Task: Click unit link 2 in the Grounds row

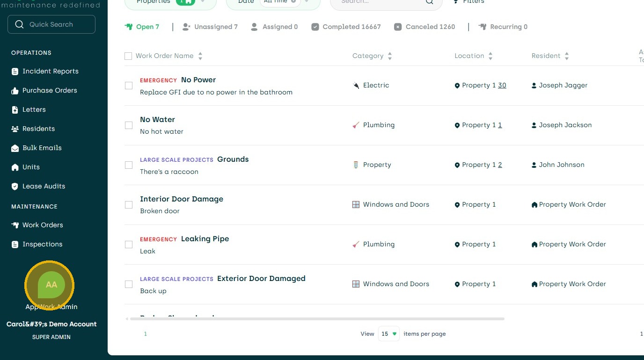Action: (x=500, y=165)
